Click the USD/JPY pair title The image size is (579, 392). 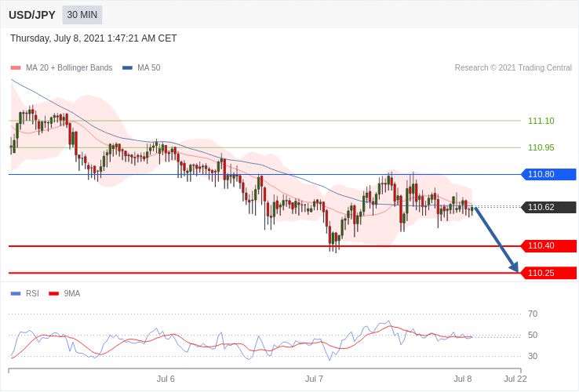(32, 15)
